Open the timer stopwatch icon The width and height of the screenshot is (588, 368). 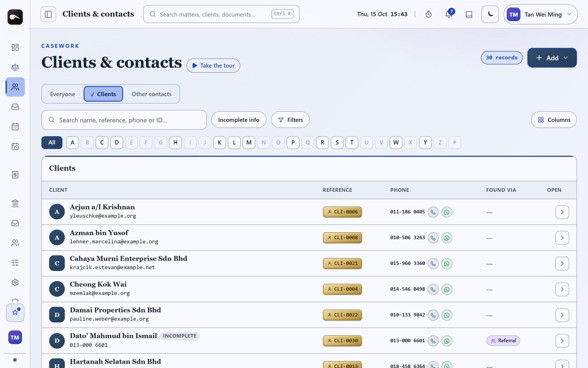pyautogui.click(x=429, y=14)
